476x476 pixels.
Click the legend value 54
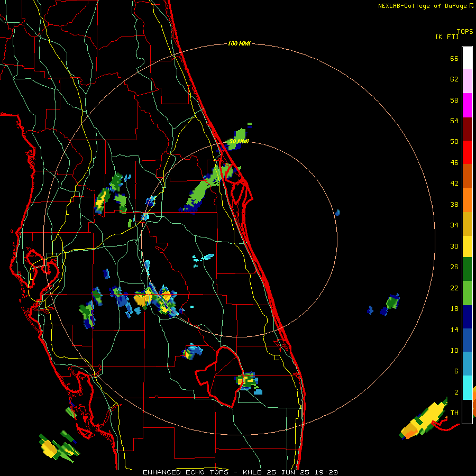pos(454,121)
